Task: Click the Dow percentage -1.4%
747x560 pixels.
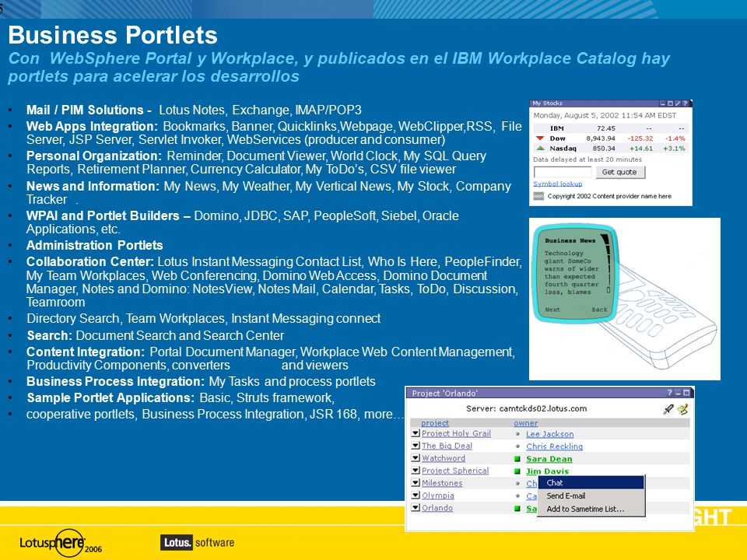Action: pyautogui.click(x=675, y=138)
